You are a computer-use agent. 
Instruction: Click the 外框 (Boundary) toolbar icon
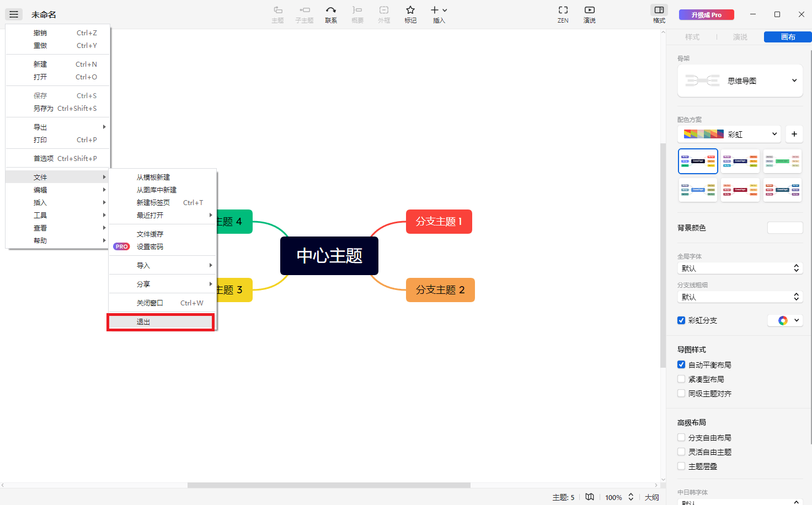[x=384, y=14]
